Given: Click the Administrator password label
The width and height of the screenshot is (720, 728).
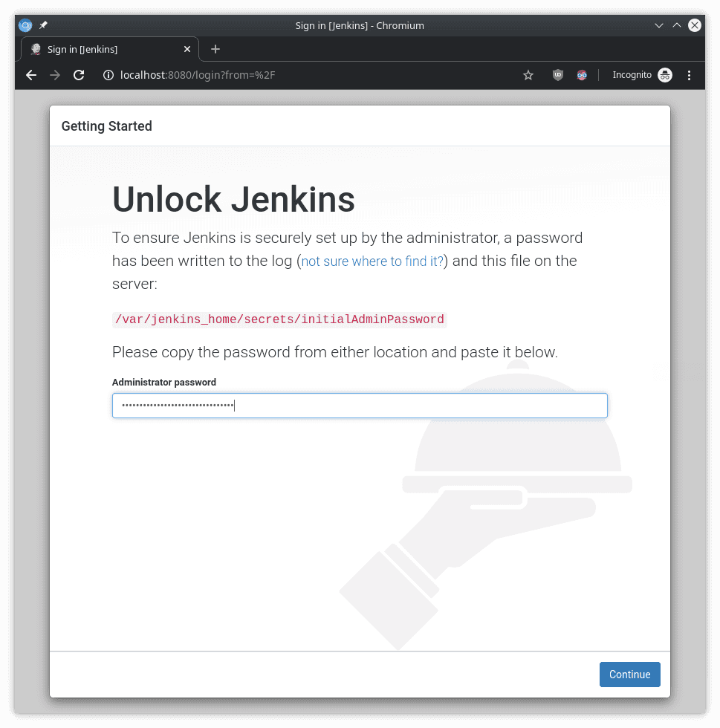Looking at the screenshot, I should [164, 382].
